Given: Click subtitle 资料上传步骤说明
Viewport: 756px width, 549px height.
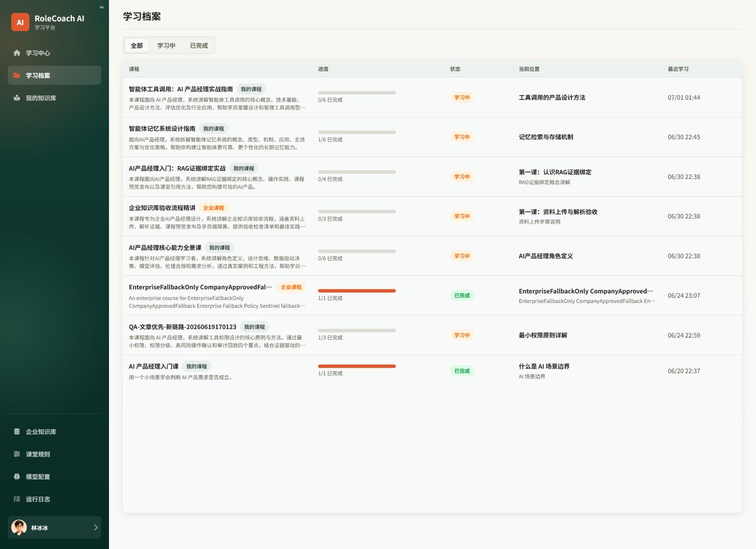Looking at the screenshot, I should (x=539, y=222).
